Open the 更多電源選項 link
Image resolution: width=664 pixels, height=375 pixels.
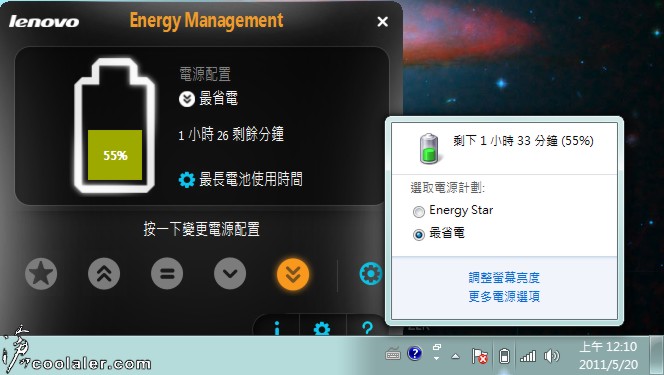click(x=504, y=296)
